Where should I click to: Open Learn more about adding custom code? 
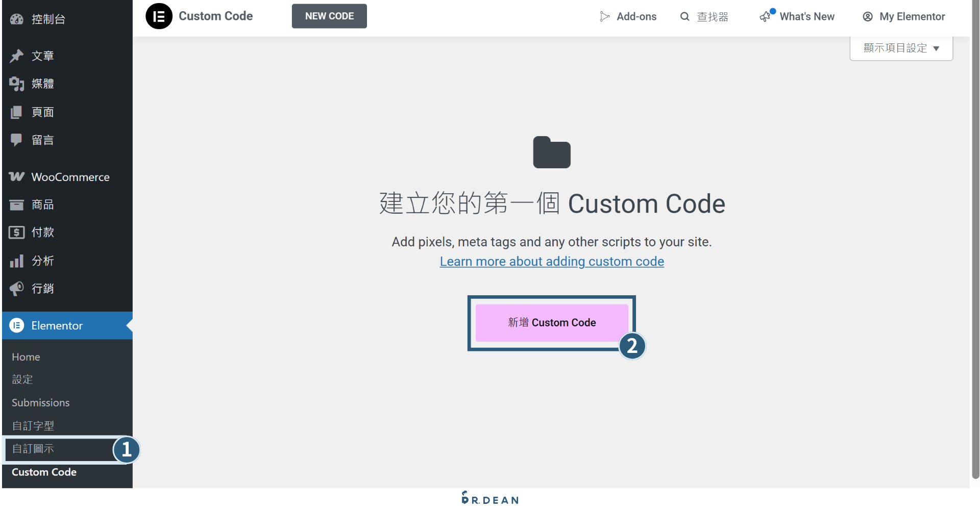click(552, 261)
